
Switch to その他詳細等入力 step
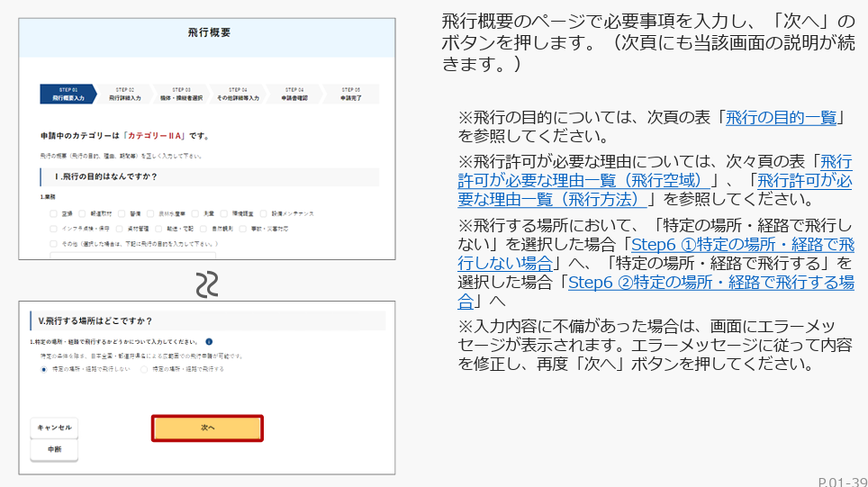click(x=238, y=95)
